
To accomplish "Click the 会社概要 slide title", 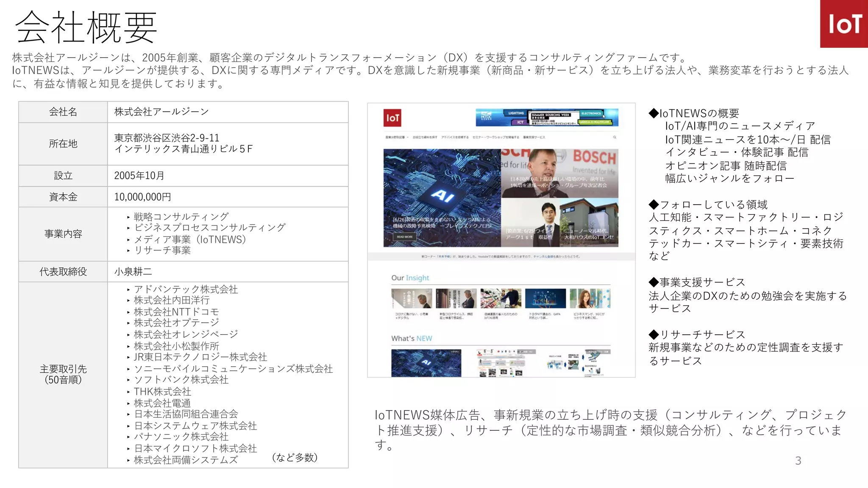I will point(86,27).
